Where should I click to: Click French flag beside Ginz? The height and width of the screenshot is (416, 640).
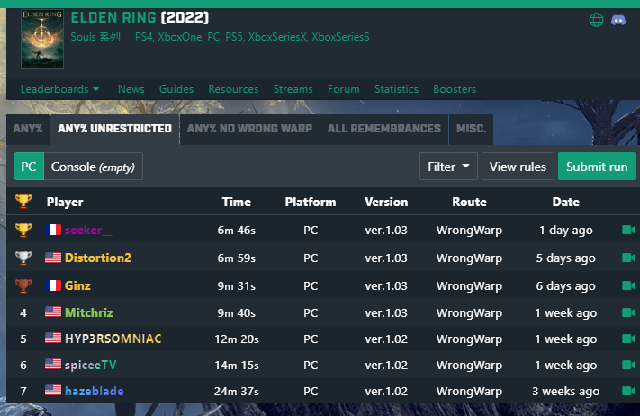[53, 285]
